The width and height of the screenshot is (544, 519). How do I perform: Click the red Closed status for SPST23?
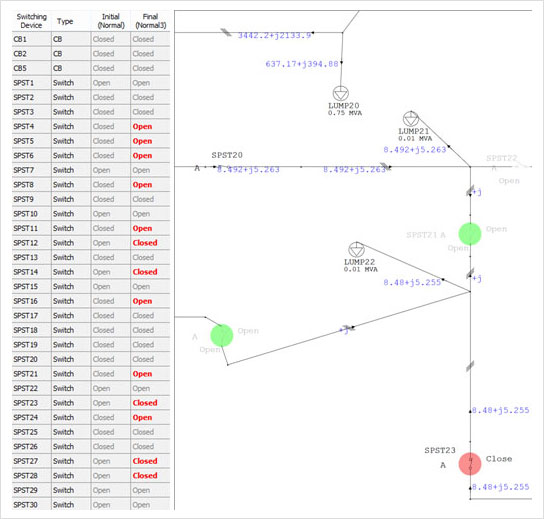(x=145, y=403)
